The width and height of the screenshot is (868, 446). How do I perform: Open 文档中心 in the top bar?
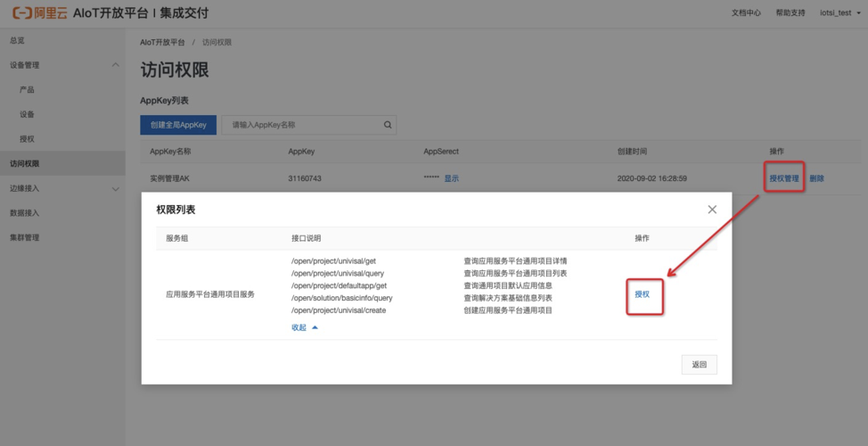(x=746, y=12)
